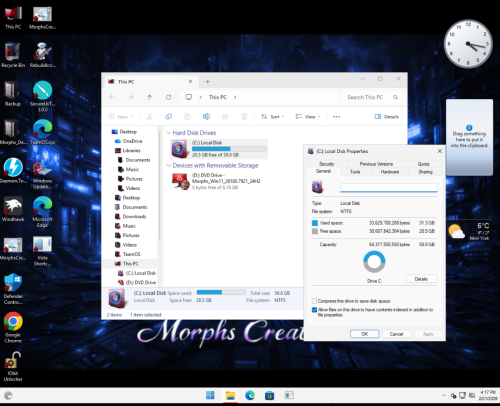Switch to the Hardware tab
Image resolution: width=500 pixels, height=406 pixels.
tap(390, 172)
